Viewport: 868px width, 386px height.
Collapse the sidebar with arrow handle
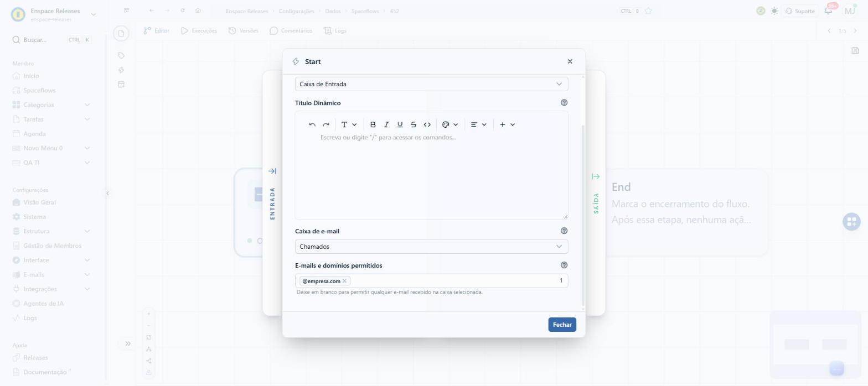[x=107, y=193]
